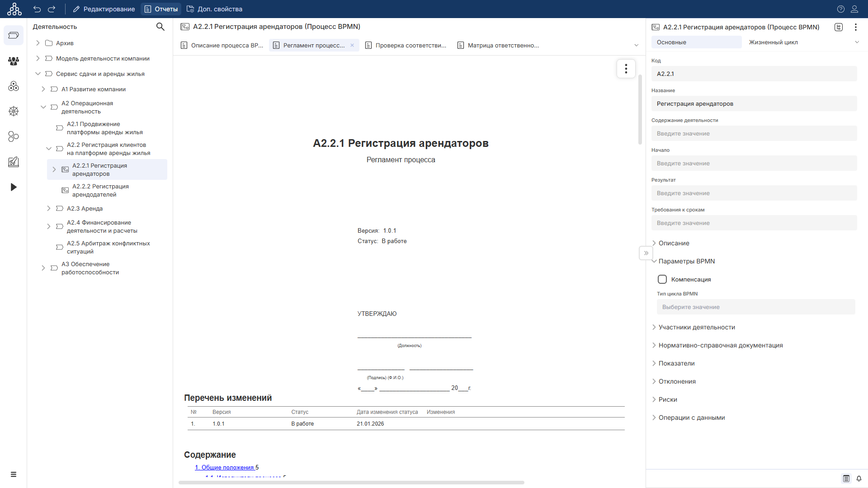Viewport: 868px width, 488px height.
Task: Open report three-dot options menu
Action: tap(626, 69)
